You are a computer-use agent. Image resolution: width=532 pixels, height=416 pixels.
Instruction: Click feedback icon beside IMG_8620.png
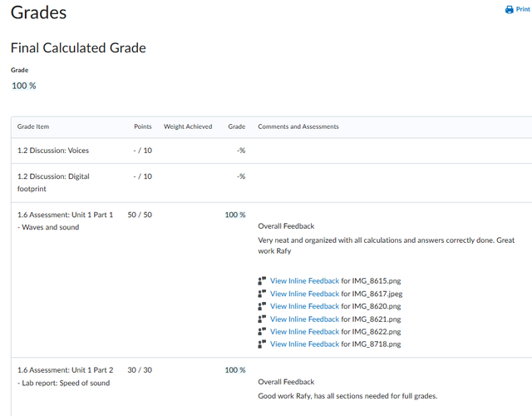click(x=262, y=306)
